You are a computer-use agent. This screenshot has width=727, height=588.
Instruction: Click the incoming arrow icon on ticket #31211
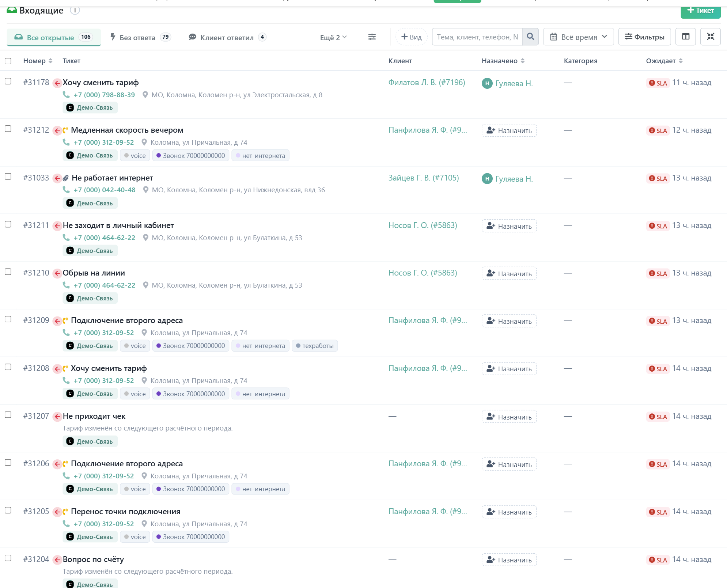pos(57,226)
